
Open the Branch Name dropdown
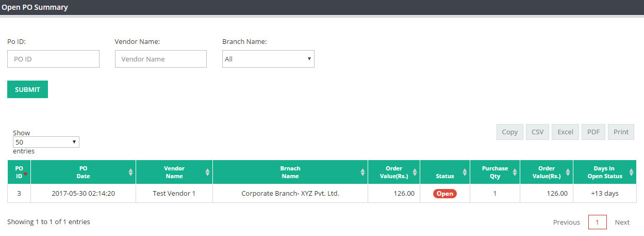point(268,59)
